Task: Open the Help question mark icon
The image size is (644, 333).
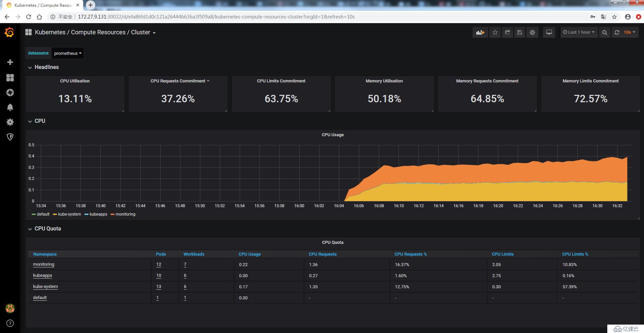Action: point(10,323)
